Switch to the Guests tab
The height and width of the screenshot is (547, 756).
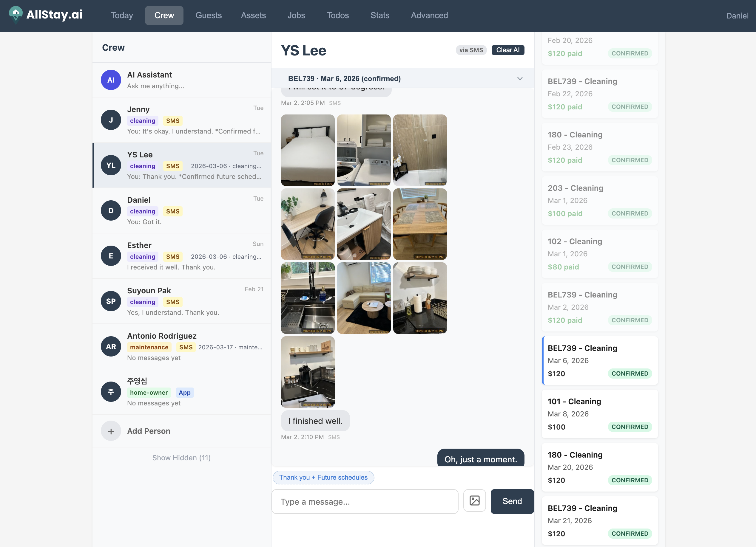point(208,15)
